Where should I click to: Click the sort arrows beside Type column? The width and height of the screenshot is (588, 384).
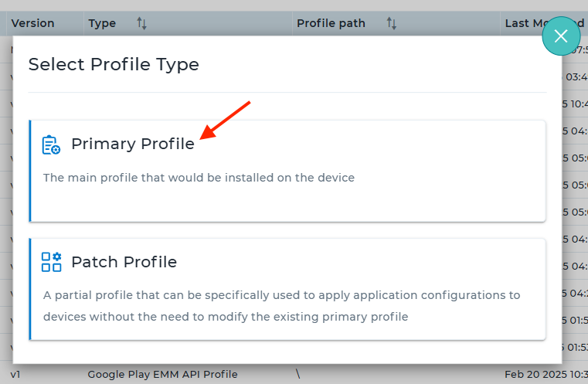[141, 23]
